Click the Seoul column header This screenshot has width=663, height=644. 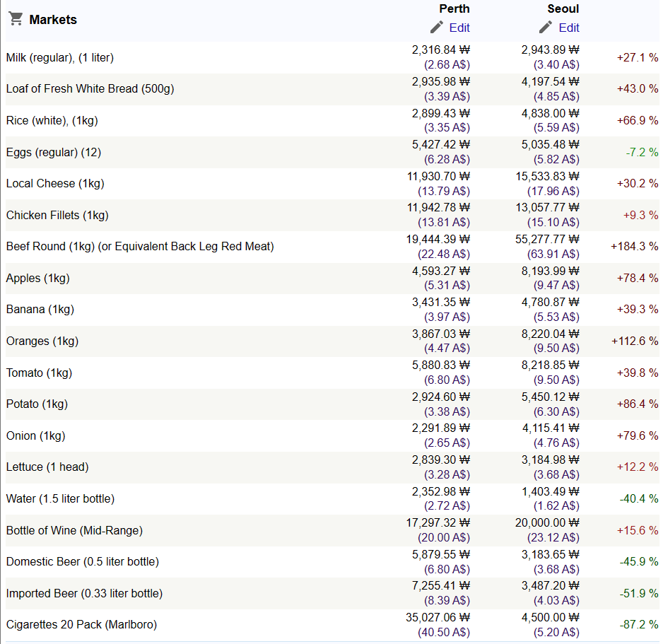563,9
